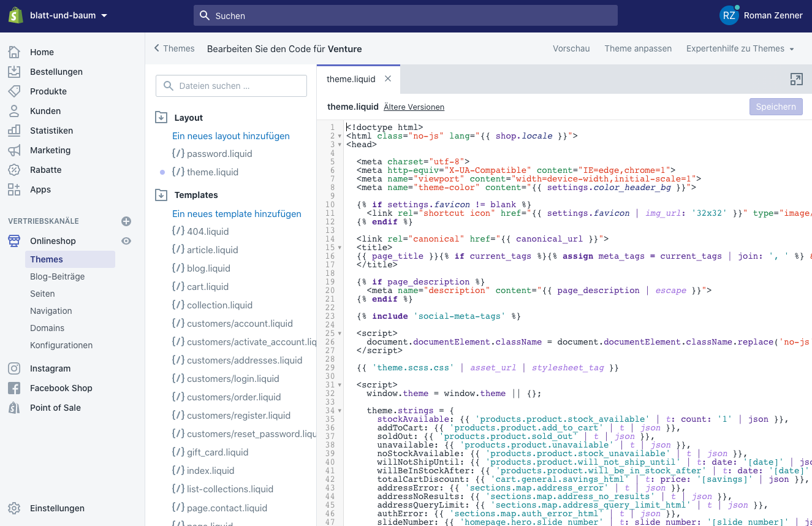This screenshot has width=812, height=526.
Task: Click Ein neues layout hinzufügen
Action: point(231,135)
